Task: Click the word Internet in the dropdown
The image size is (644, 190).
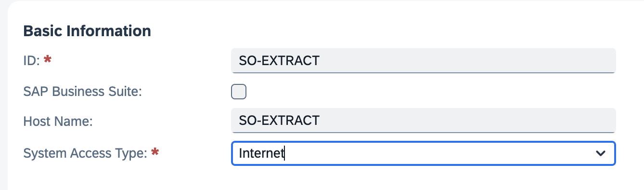Action: (x=262, y=153)
